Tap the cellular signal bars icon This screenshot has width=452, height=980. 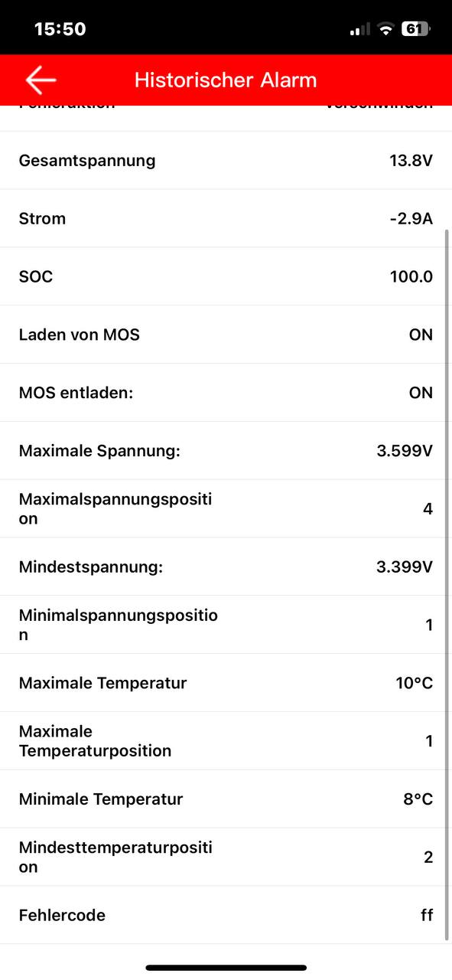click(x=359, y=30)
